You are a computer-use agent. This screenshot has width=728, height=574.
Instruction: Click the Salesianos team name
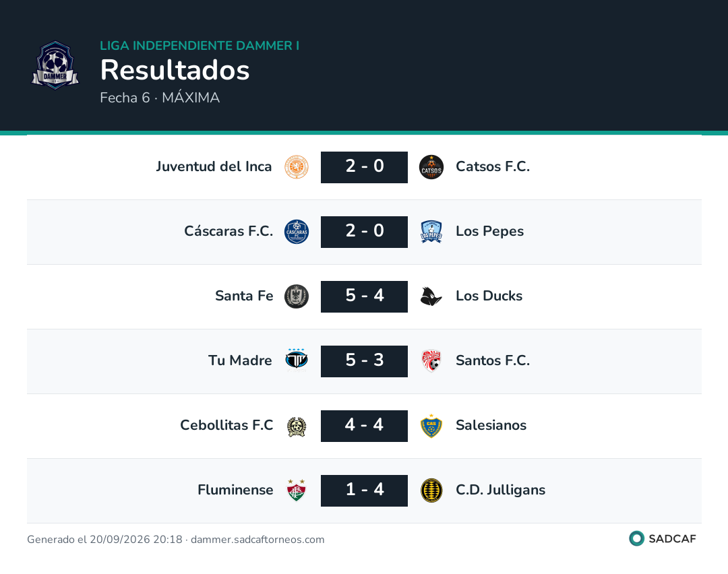tap(491, 425)
